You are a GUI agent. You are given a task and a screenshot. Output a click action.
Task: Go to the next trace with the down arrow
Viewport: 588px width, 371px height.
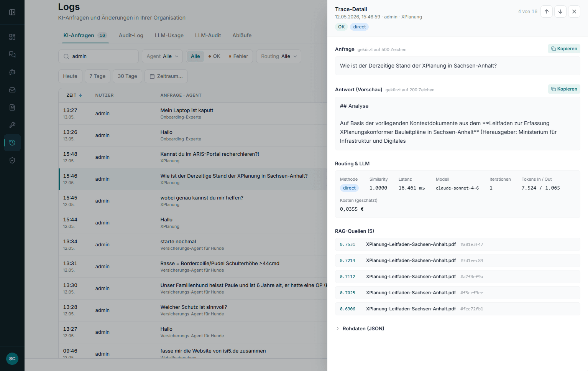coord(560,12)
